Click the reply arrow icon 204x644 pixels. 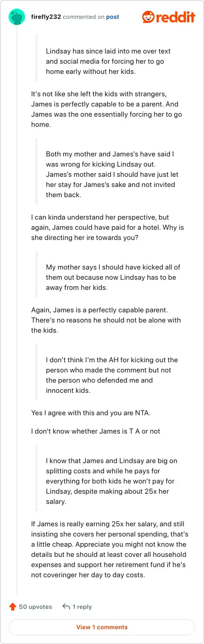(66, 607)
